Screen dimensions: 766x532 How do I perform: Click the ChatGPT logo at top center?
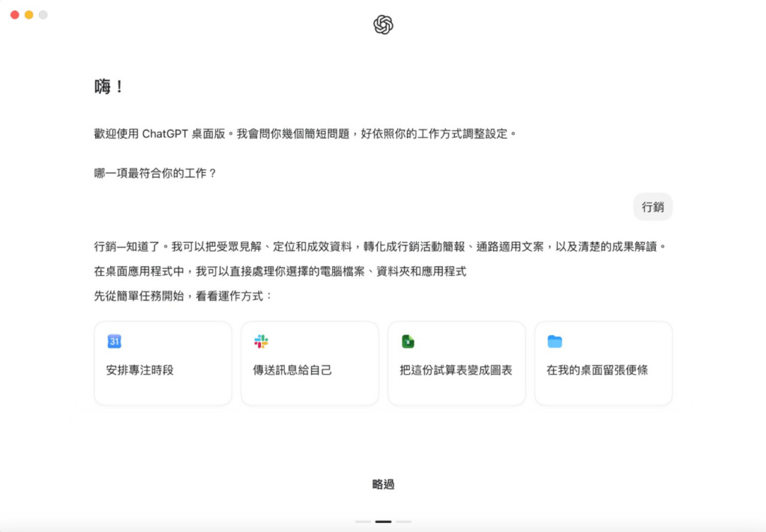[383, 25]
